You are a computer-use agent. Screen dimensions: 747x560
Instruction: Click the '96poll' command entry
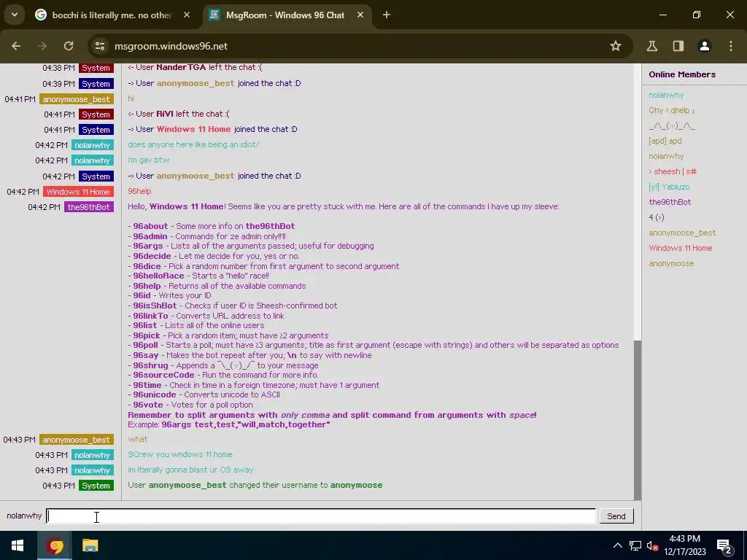[145, 345]
